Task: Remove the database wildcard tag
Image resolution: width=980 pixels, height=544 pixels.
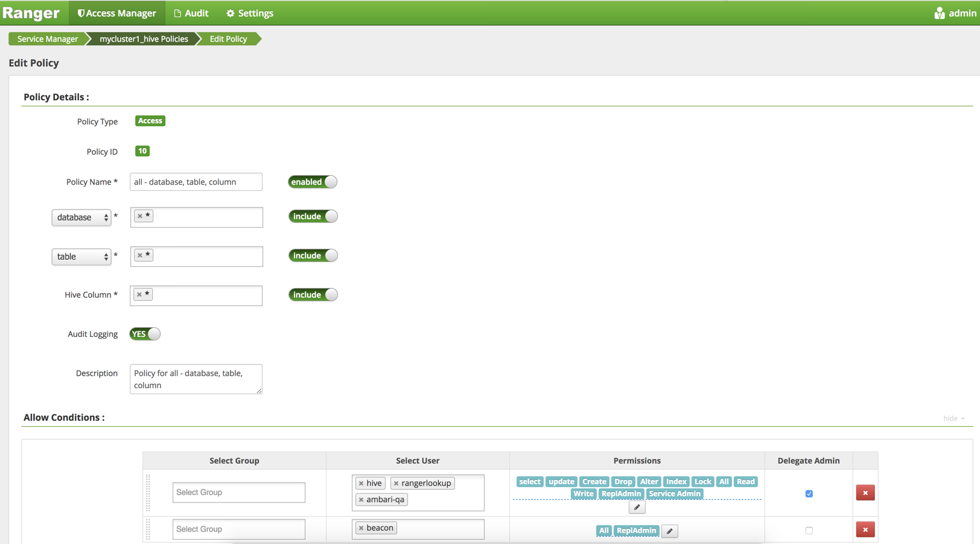Action: (x=139, y=216)
